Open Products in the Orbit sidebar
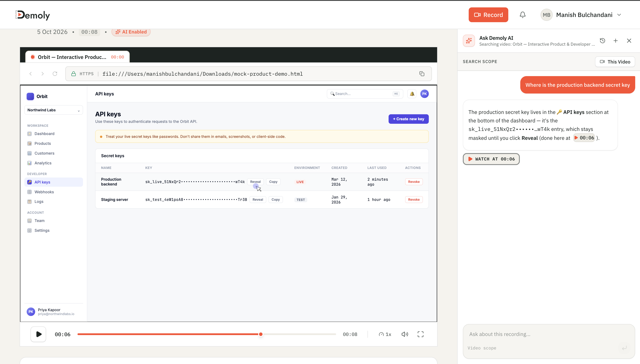 pyautogui.click(x=54, y=144)
